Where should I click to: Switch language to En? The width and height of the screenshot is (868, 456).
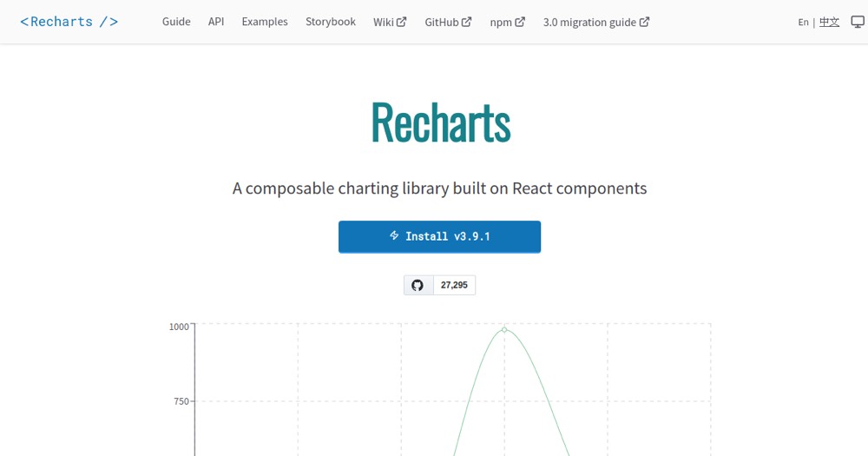[803, 23]
